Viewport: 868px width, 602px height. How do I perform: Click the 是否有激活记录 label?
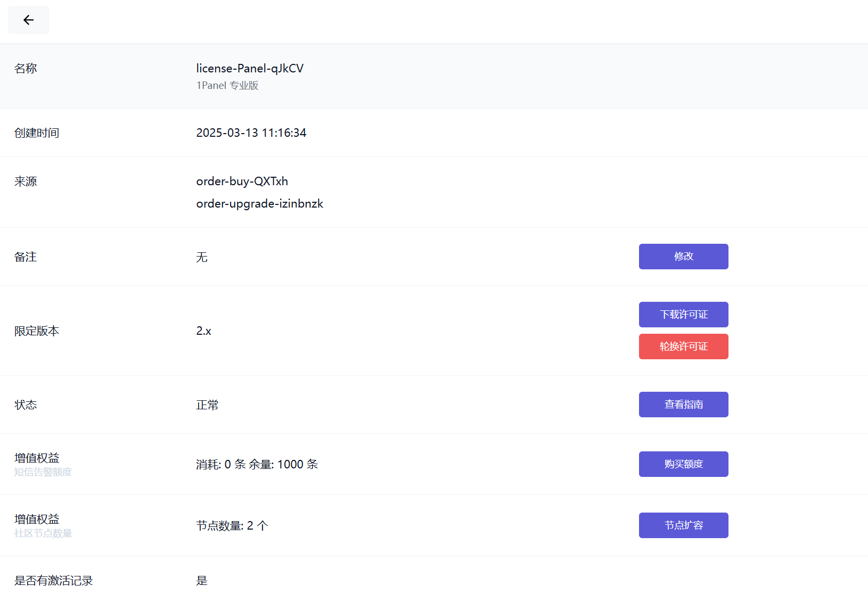[x=54, y=581]
